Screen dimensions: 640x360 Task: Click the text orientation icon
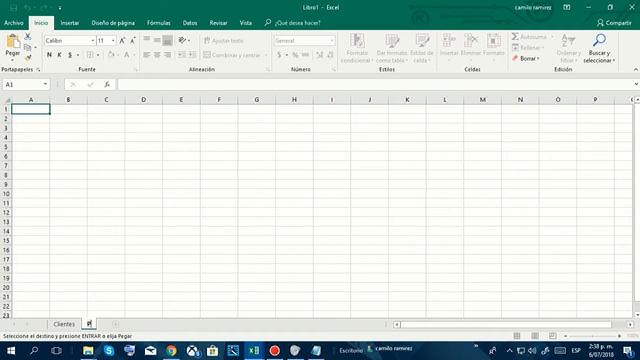pos(182,40)
